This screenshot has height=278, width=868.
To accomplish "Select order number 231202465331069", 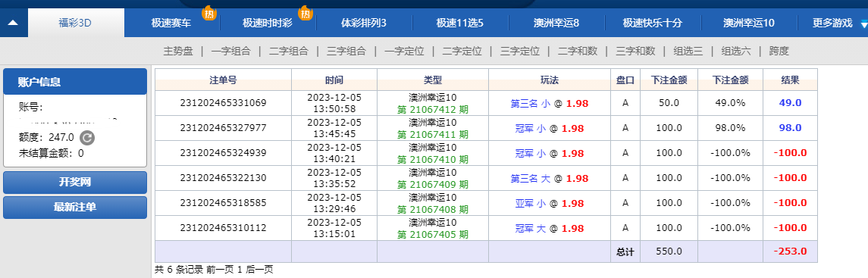I will pos(223,103).
